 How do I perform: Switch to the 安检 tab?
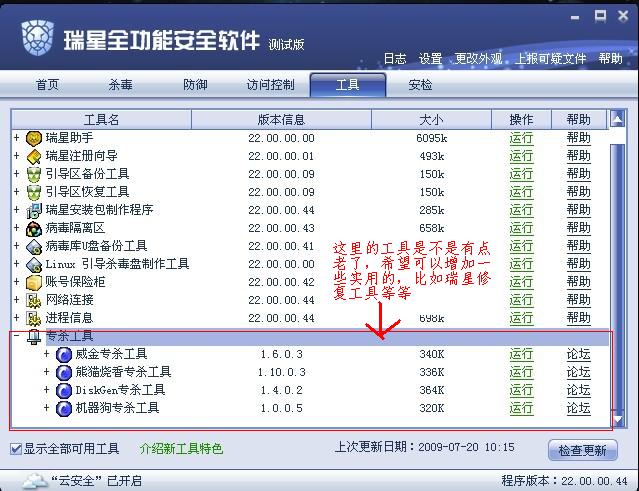coord(420,85)
